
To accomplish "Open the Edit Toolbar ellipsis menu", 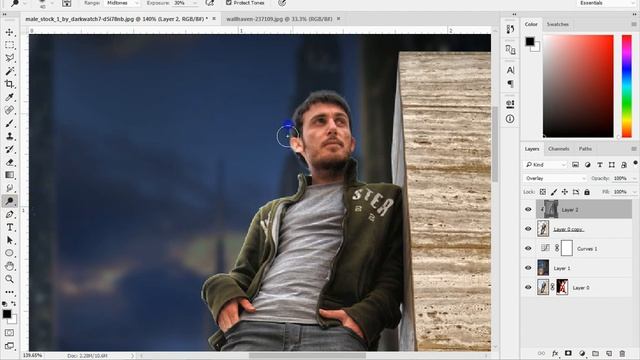I will tap(9, 292).
